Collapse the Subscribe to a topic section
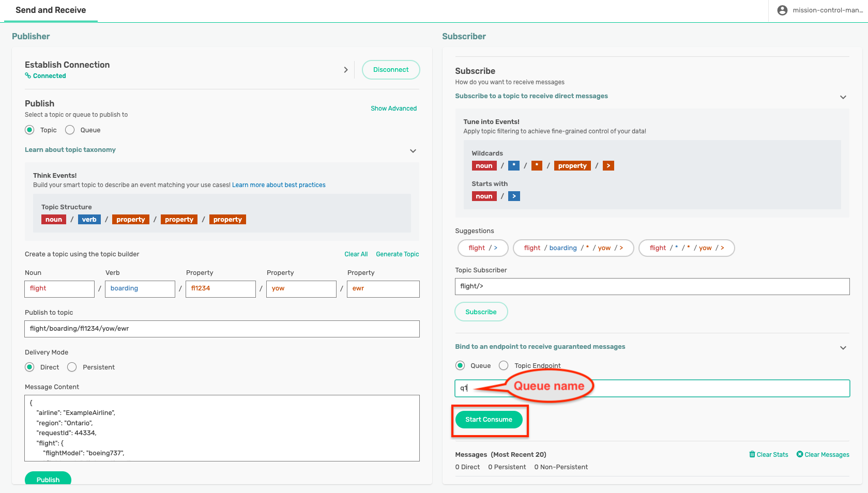Viewport: 868px width, 493px height. pyautogui.click(x=843, y=97)
